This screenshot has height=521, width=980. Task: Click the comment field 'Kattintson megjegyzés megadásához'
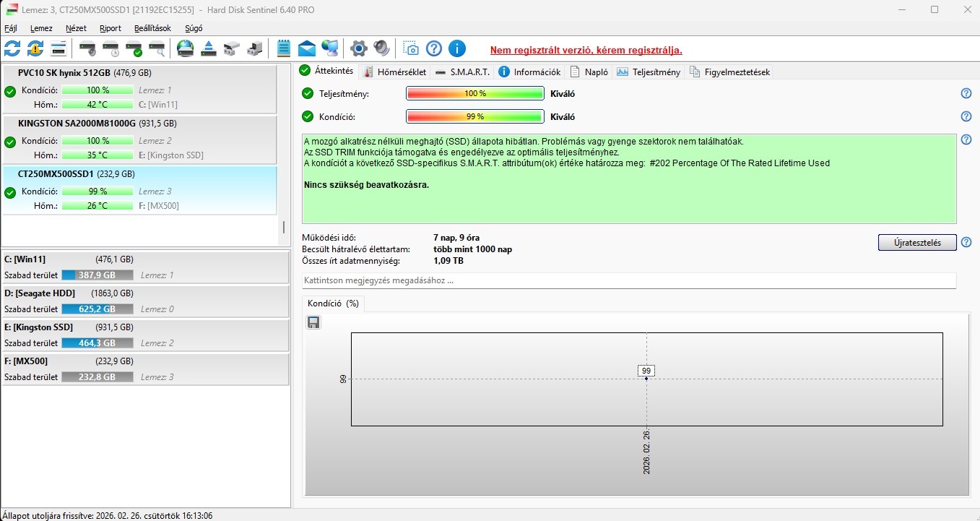tap(628, 280)
